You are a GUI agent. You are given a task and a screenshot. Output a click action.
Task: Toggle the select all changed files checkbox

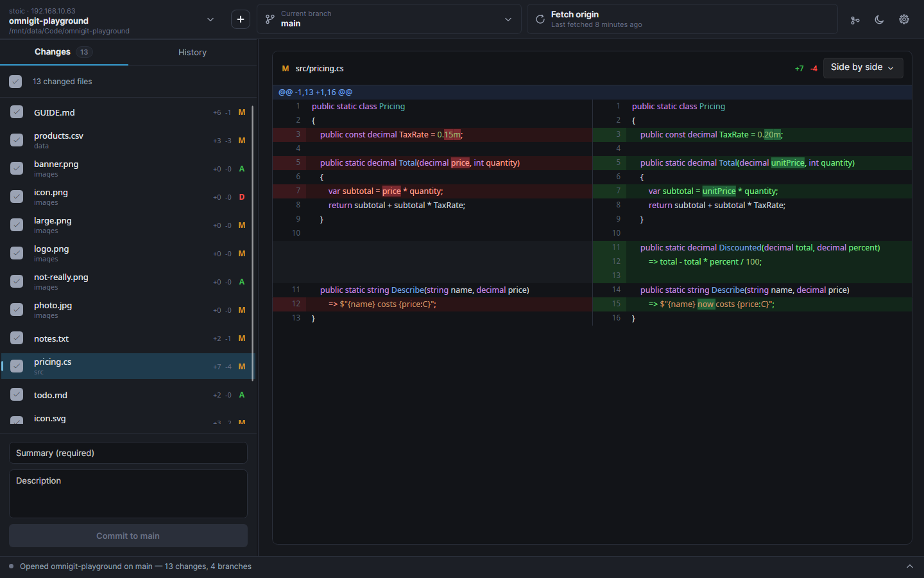tap(15, 82)
